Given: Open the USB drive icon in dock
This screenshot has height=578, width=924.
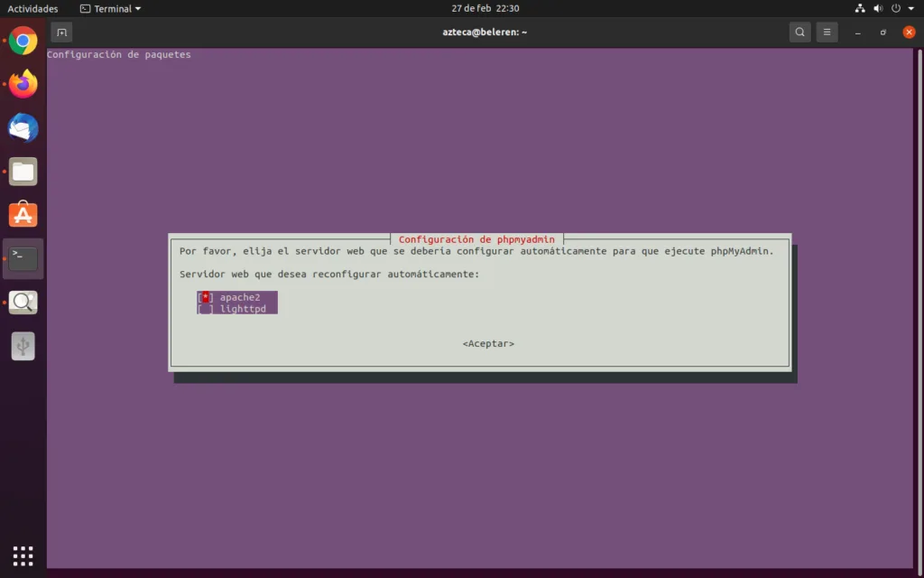Looking at the screenshot, I should pyautogui.click(x=23, y=346).
